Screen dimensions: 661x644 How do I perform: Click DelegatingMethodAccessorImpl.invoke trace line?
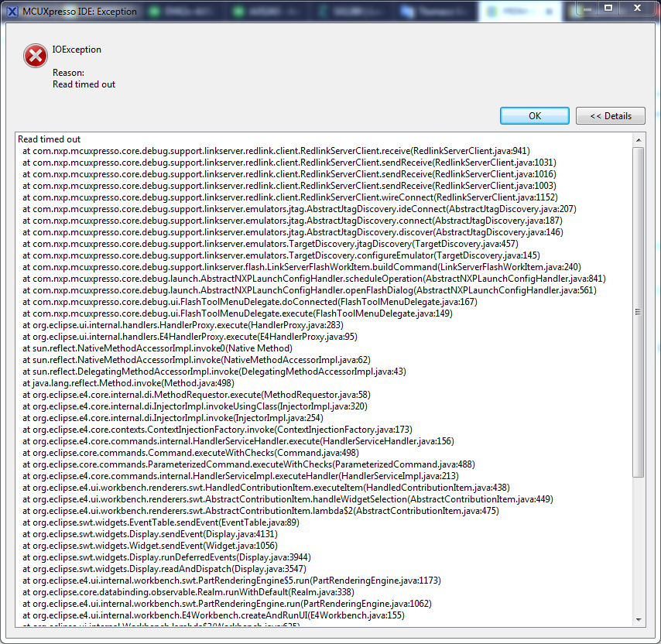tap(214, 372)
